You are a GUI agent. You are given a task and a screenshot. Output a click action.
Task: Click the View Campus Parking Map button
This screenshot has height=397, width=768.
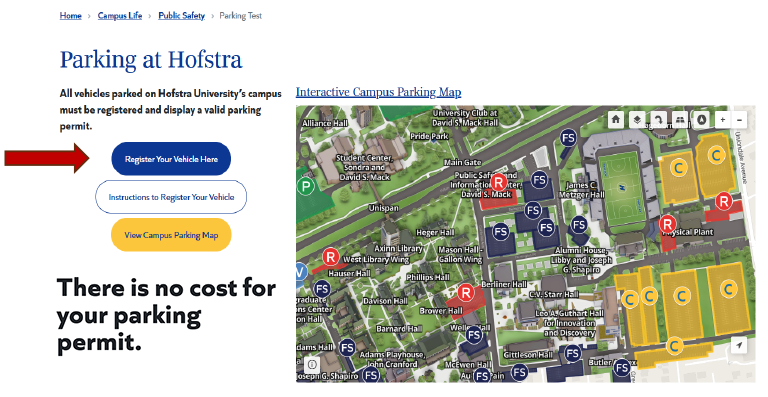[171, 235]
